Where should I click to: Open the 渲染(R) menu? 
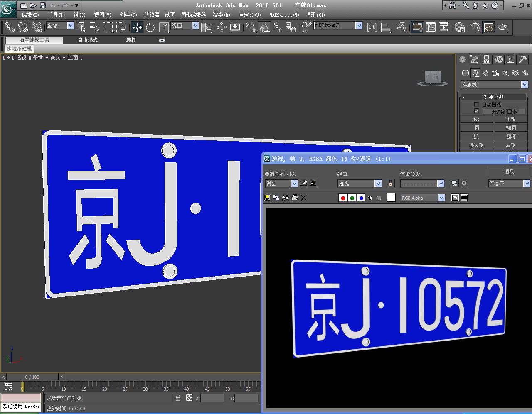tap(221, 15)
